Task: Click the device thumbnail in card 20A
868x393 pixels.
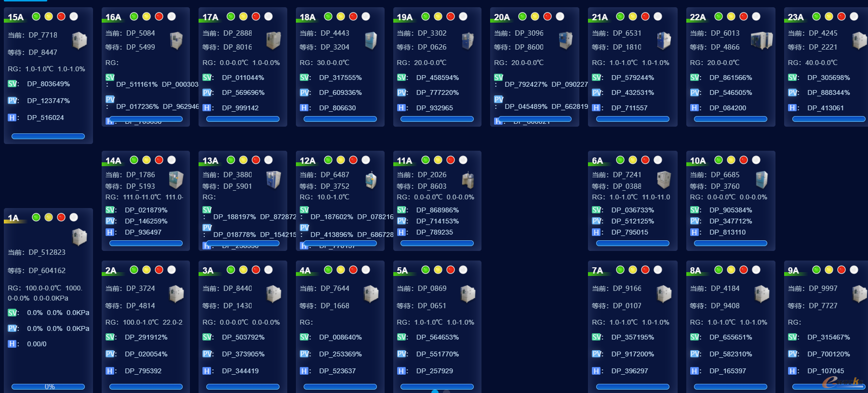Action: (x=566, y=41)
